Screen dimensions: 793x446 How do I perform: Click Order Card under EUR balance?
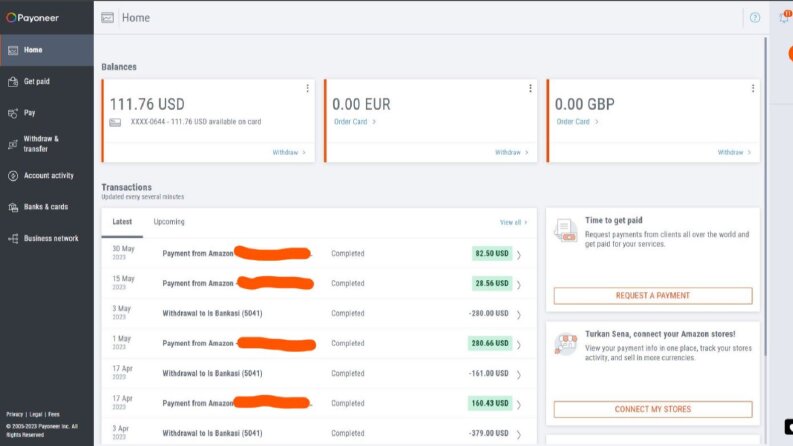coord(355,122)
